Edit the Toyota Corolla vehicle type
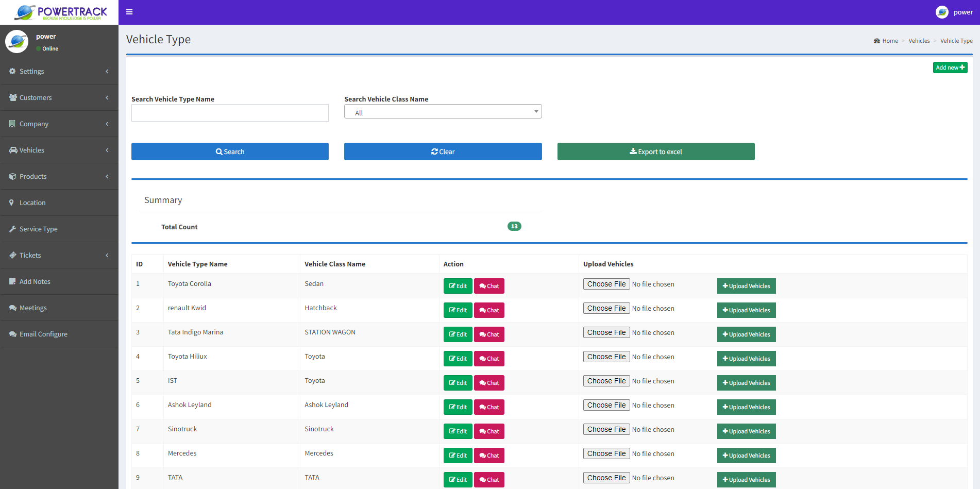 click(458, 286)
